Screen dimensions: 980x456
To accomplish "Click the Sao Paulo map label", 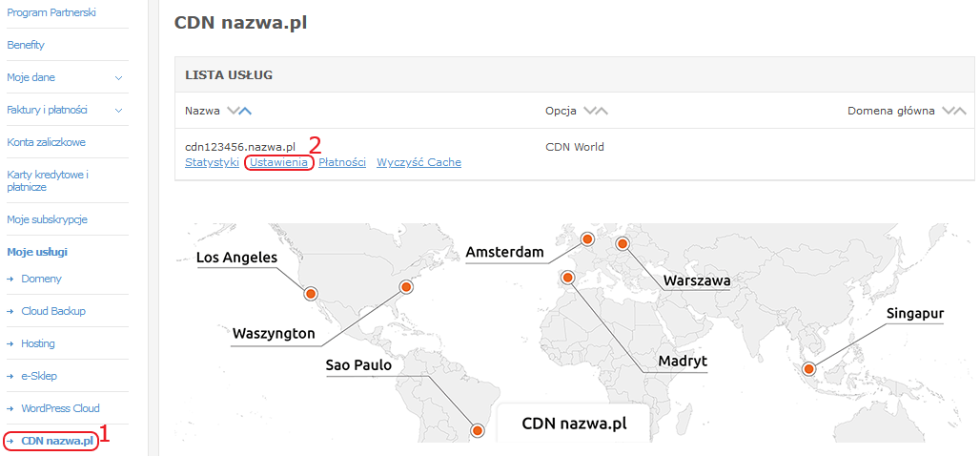I will point(358,364).
